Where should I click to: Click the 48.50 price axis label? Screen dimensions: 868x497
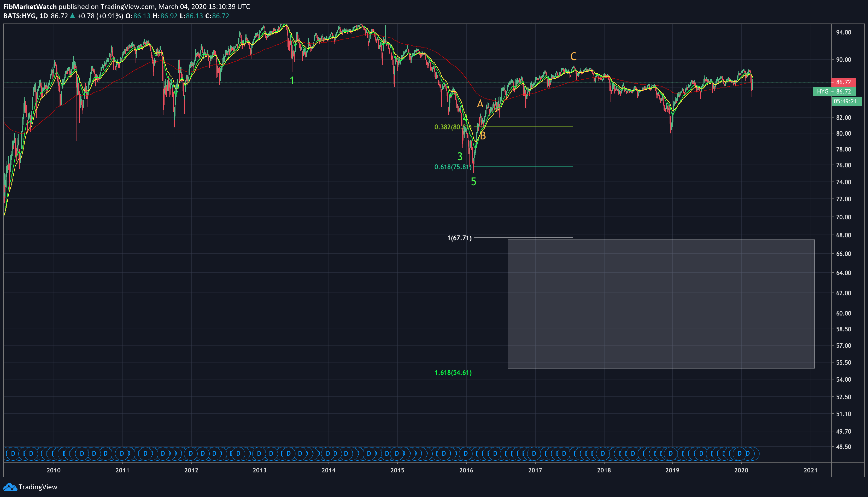click(843, 447)
